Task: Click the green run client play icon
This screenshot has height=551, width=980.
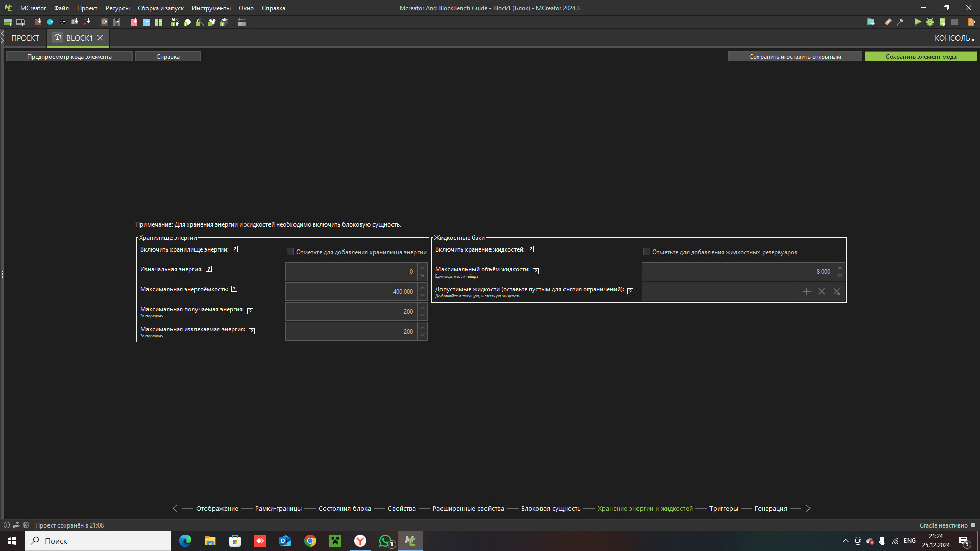Action: click(917, 22)
